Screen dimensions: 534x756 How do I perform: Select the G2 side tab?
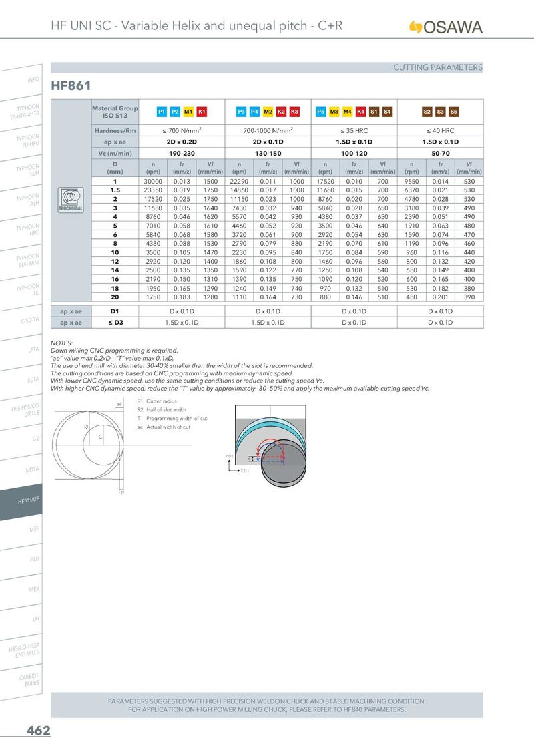pyautogui.click(x=21, y=441)
